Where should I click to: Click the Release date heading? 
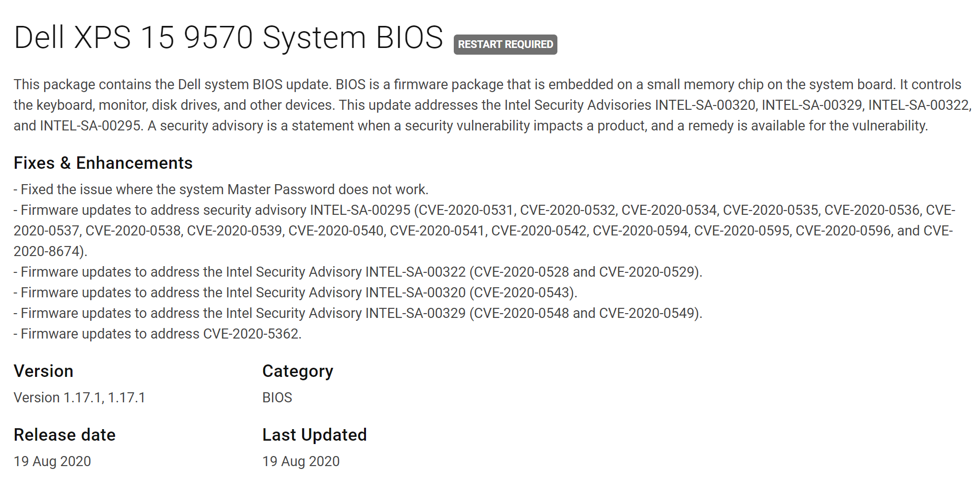click(65, 435)
